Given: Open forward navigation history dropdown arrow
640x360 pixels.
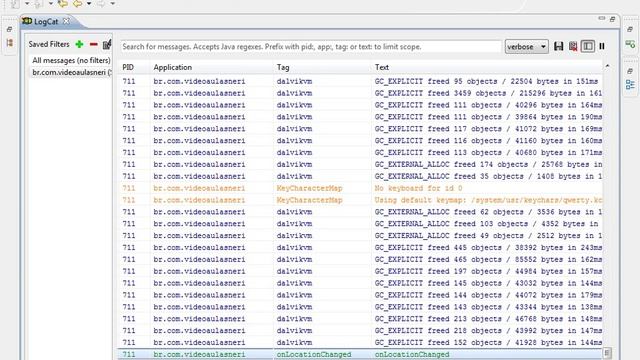Looking at the screenshot, I should click(113, 4).
